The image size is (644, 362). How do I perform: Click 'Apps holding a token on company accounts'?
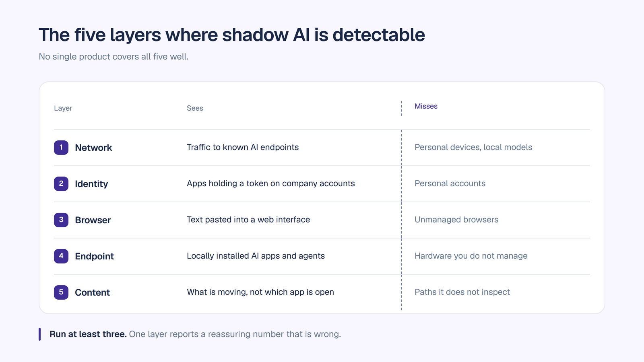pos(271,183)
